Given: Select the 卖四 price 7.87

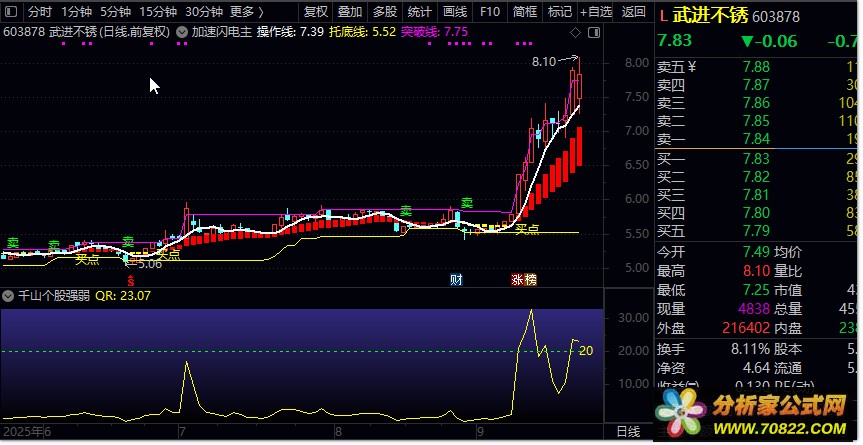Looking at the screenshot, I should [x=756, y=85].
